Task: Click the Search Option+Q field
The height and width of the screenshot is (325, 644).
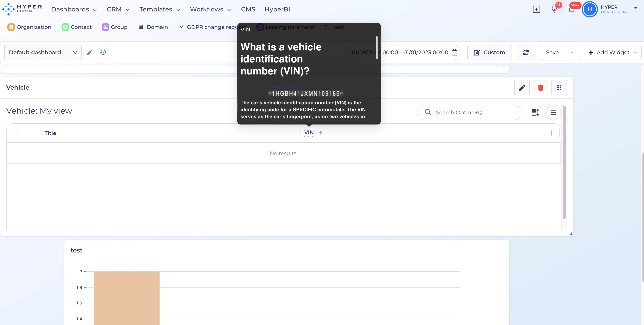Action: pos(469,112)
